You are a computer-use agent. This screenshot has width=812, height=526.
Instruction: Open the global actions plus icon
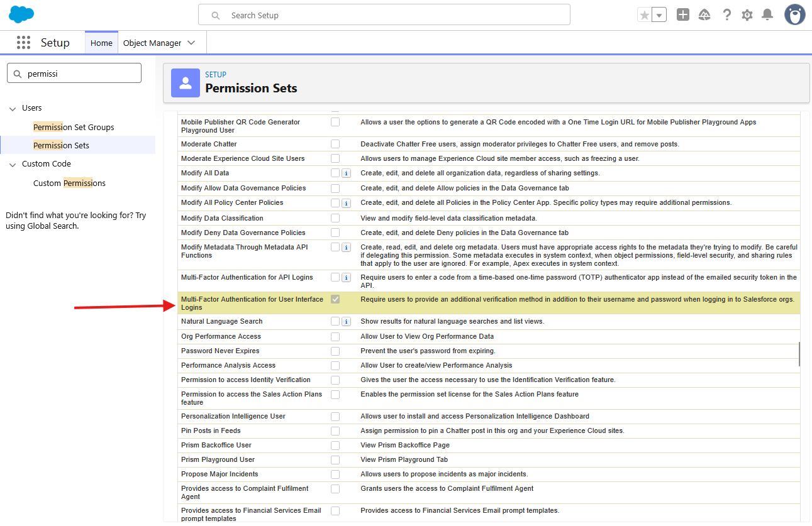point(683,14)
